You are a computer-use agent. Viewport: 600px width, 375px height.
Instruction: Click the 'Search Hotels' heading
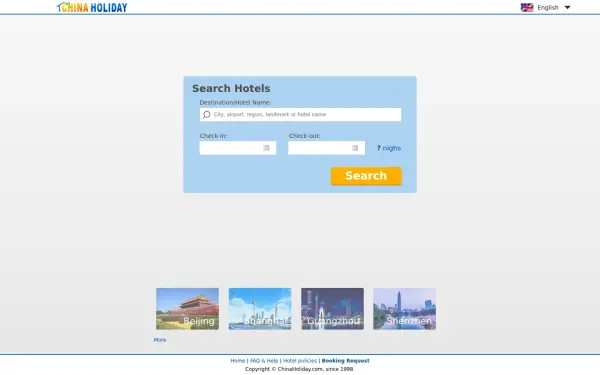click(231, 88)
